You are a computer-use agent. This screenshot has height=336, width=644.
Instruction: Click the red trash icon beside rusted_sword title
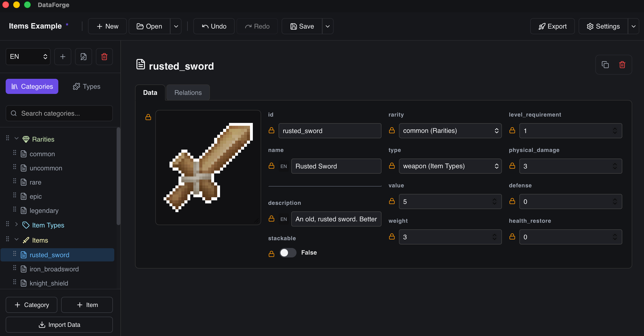pos(622,65)
